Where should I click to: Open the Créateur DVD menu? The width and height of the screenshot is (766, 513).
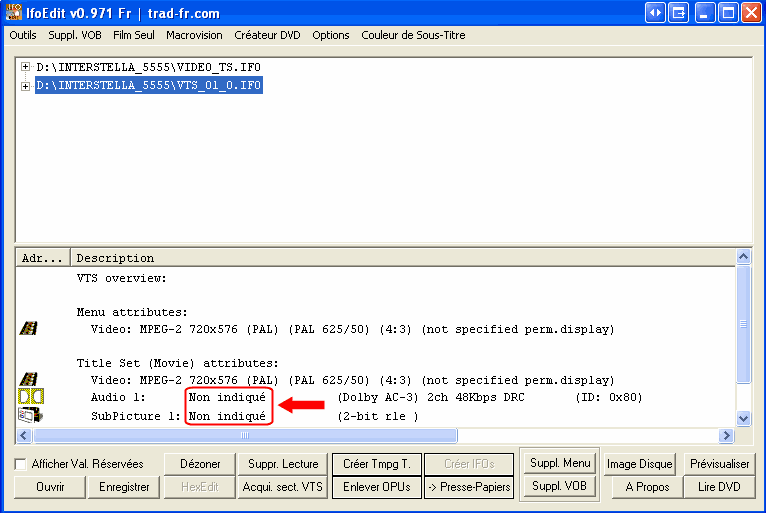[x=267, y=35]
